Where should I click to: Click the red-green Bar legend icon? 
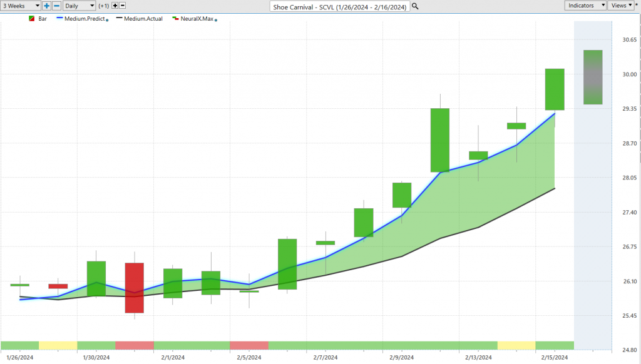[x=31, y=19]
